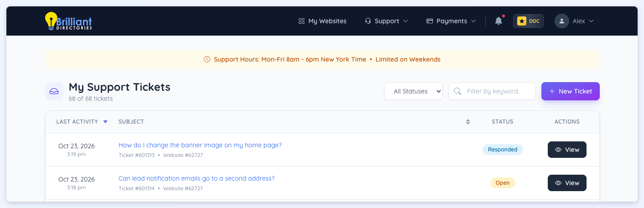Open the All Statuses dropdown
644x208 pixels.
414,91
